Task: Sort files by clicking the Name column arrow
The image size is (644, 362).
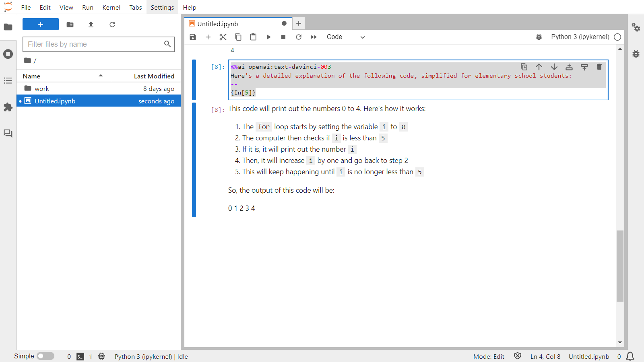Action: coord(102,76)
